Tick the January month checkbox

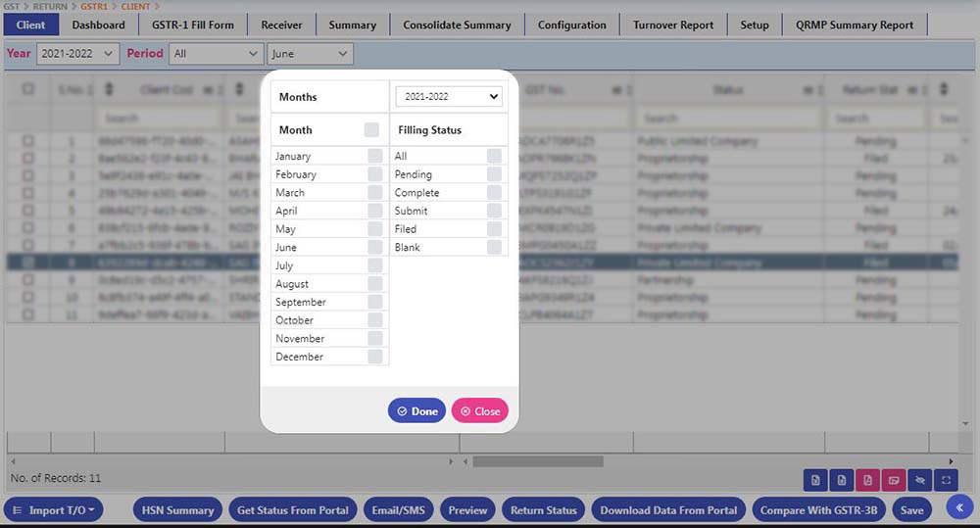374,156
